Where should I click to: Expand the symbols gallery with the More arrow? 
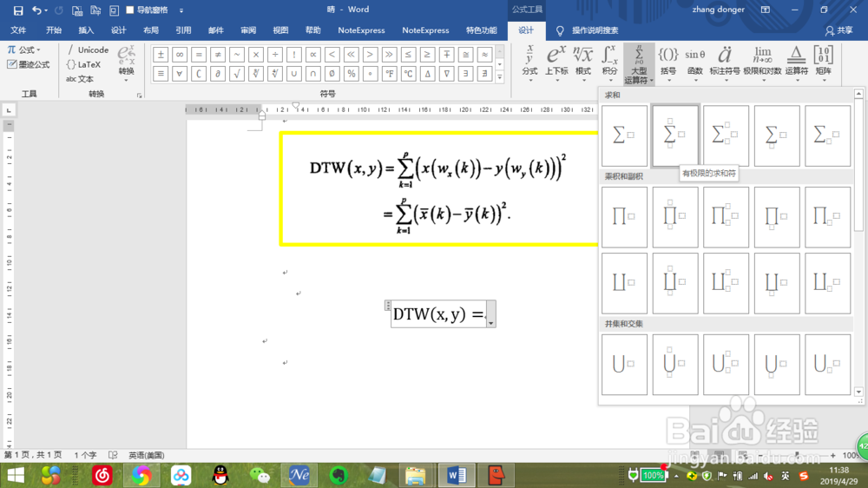coord(500,77)
